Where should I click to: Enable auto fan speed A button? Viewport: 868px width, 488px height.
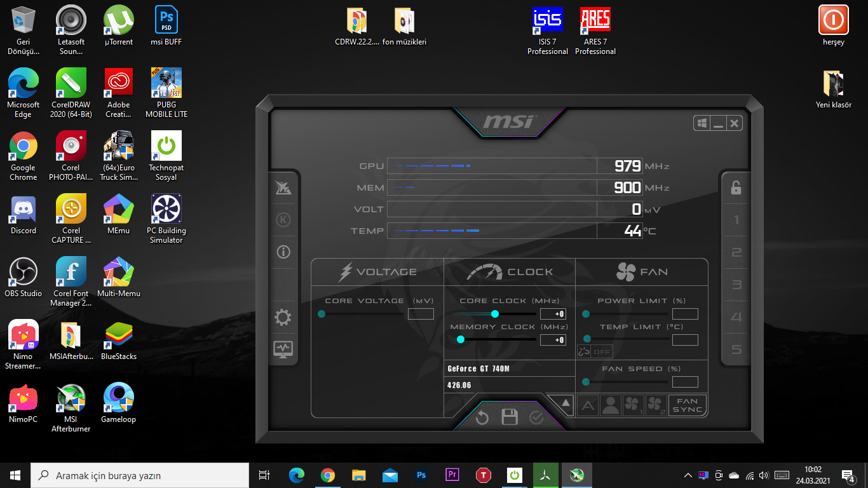pyautogui.click(x=588, y=405)
